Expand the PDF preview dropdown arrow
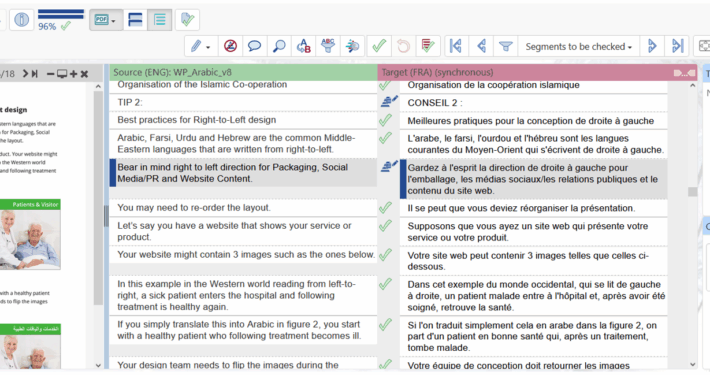This screenshot has height=375, width=710. [113, 21]
